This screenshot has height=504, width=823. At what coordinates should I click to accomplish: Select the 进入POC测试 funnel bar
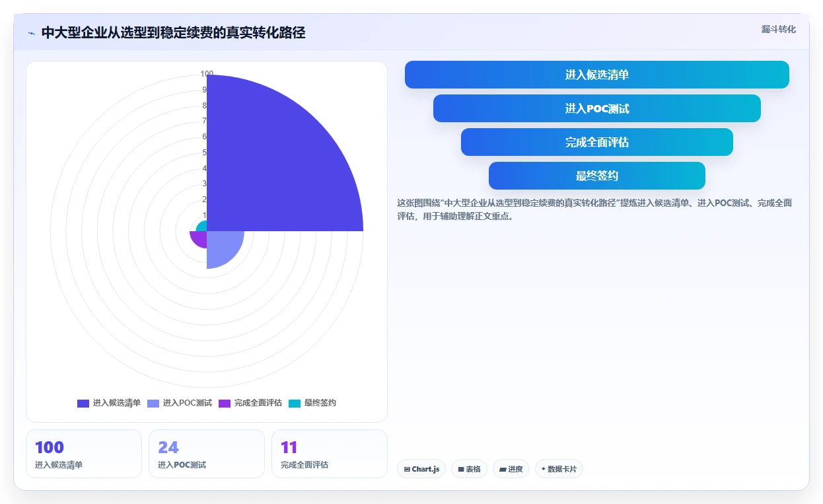[596, 108]
